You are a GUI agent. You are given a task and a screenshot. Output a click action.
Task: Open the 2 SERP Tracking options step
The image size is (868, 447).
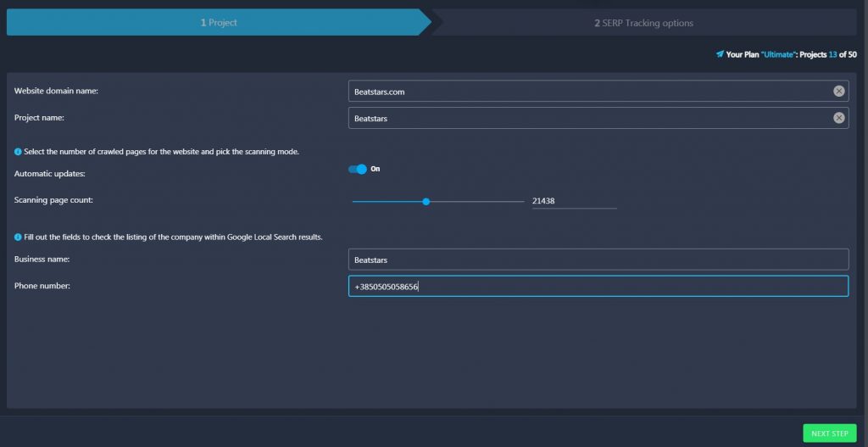click(644, 23)
